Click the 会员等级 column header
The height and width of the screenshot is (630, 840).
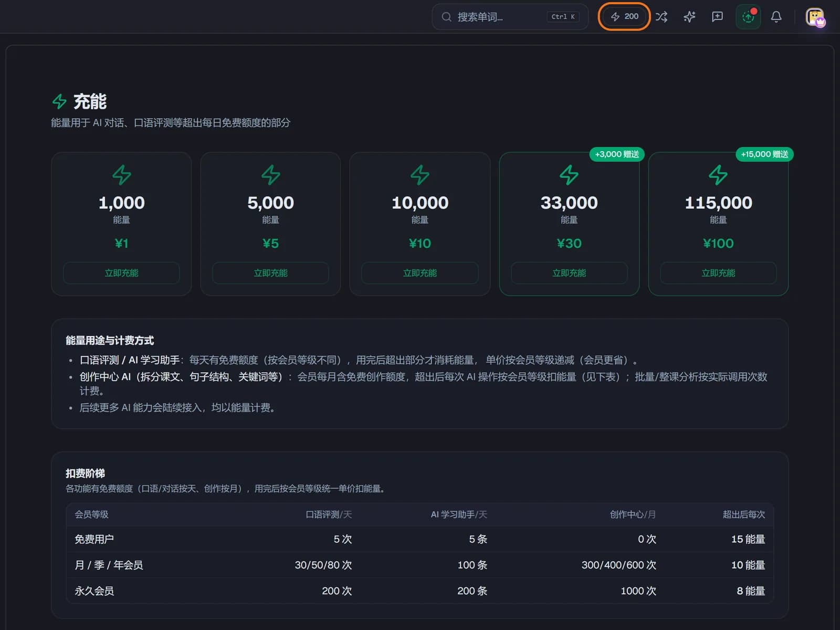(x=91, y=514)
